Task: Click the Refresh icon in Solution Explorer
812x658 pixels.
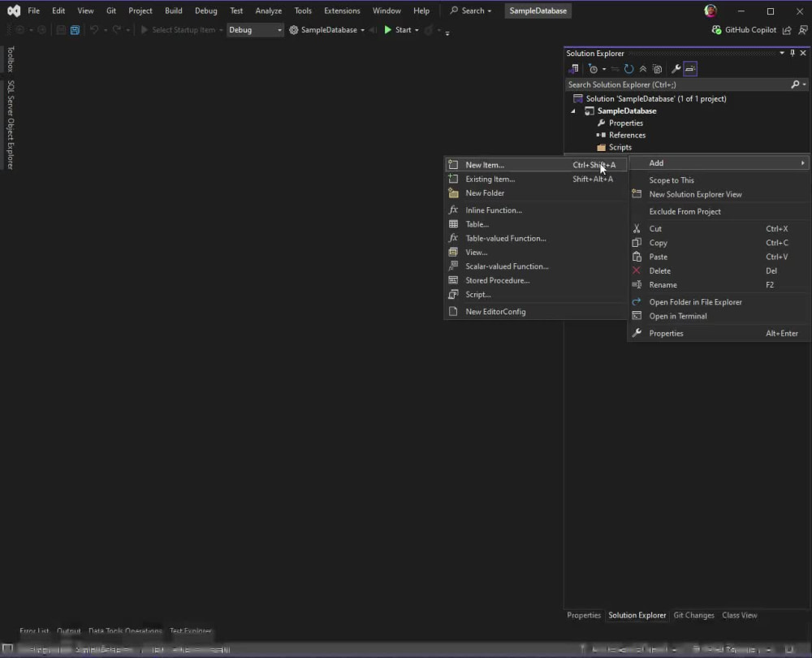Action: 628,69
